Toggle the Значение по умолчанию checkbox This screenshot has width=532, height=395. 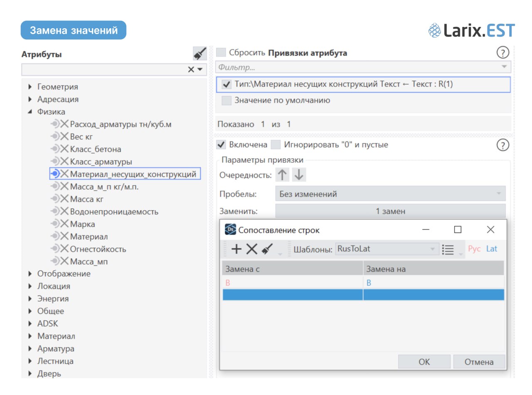pyautogui.click(x=227, y=100)
